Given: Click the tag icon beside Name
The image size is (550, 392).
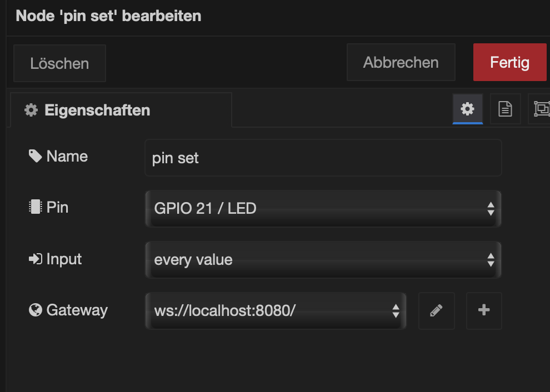Looking at the screenshot, I should point(35,157).
